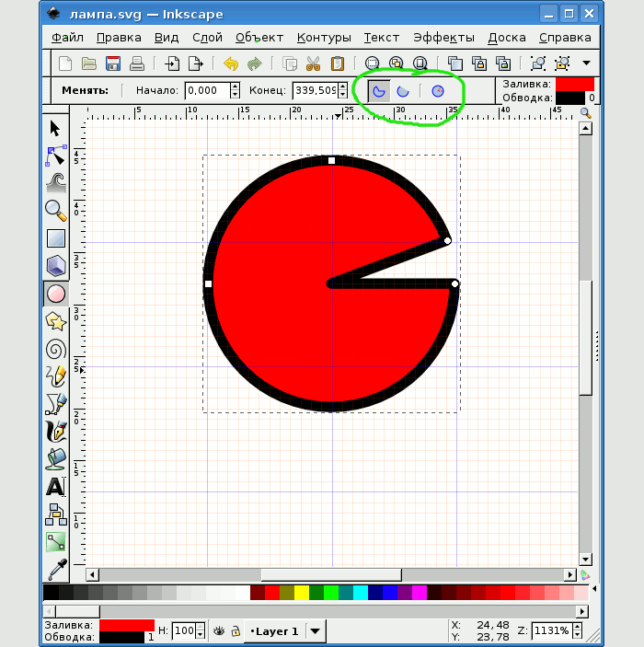
Task: Click the Import icon
Action: tap(172, 64)
